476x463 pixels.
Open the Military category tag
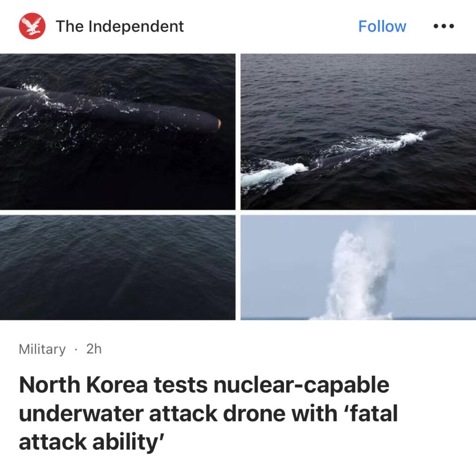click(x=42, y=349)
